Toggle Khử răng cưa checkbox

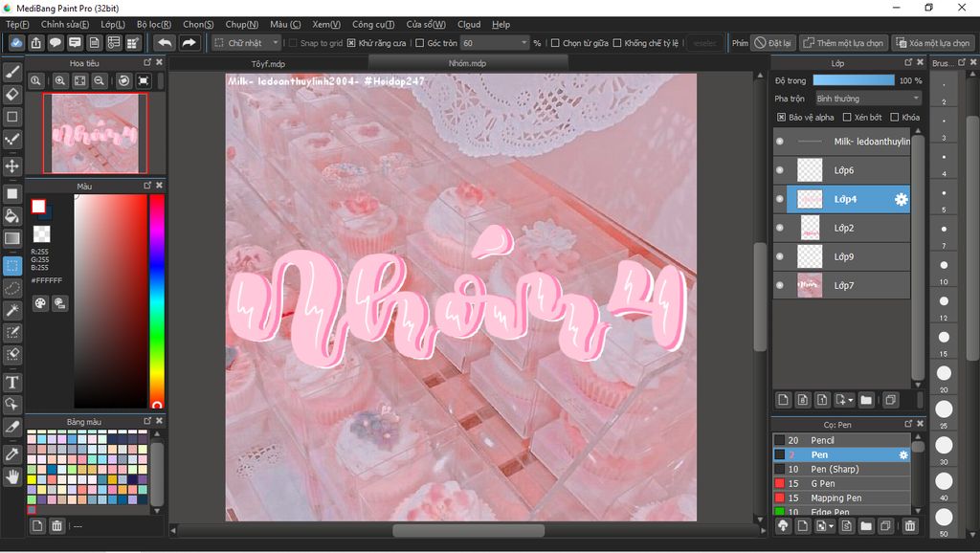tap(351, 43)
